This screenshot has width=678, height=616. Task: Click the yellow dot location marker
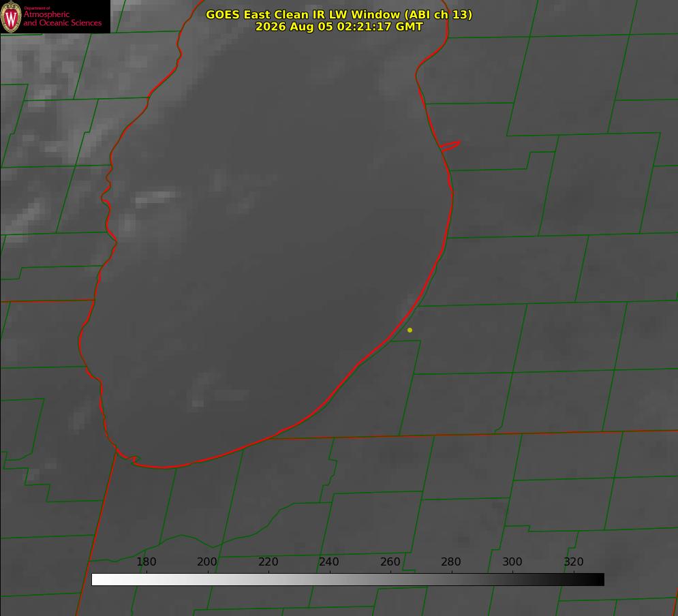[x=410, y=330]
